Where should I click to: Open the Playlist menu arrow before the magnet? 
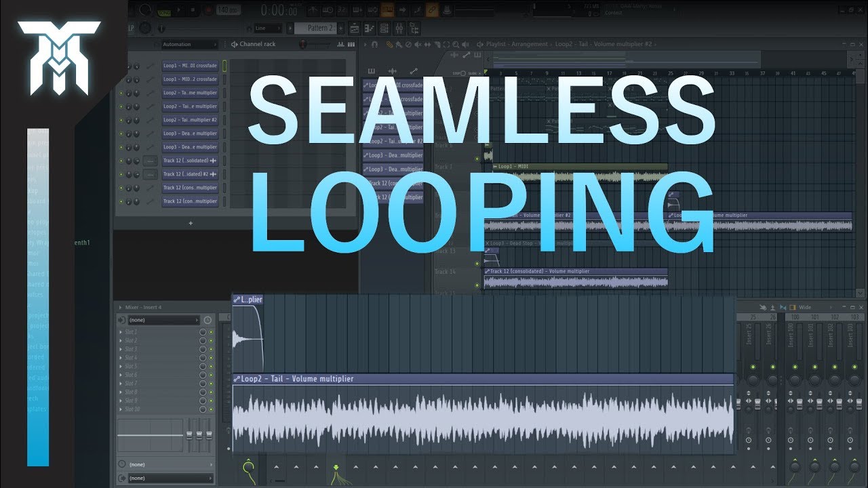[366, 44]
